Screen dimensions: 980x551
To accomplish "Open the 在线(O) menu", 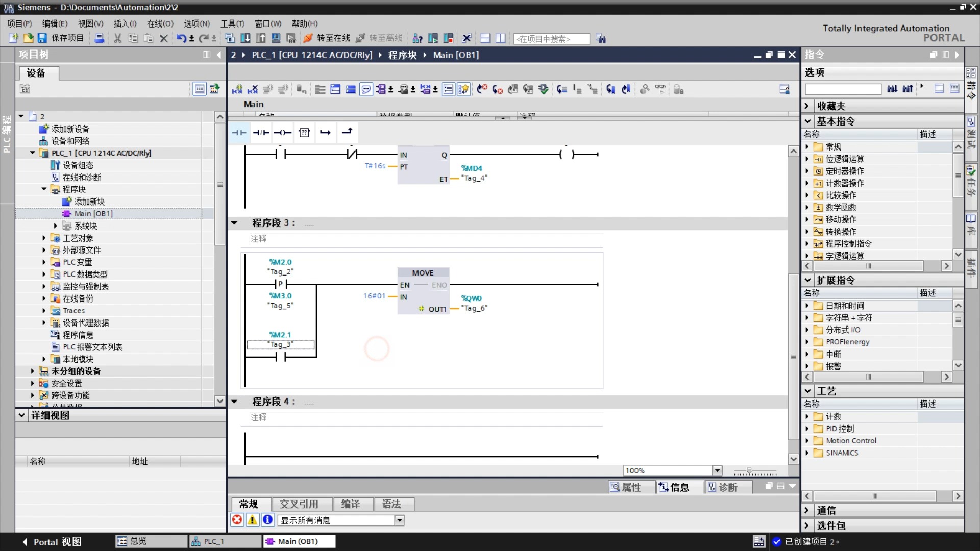I will (160, 23).
